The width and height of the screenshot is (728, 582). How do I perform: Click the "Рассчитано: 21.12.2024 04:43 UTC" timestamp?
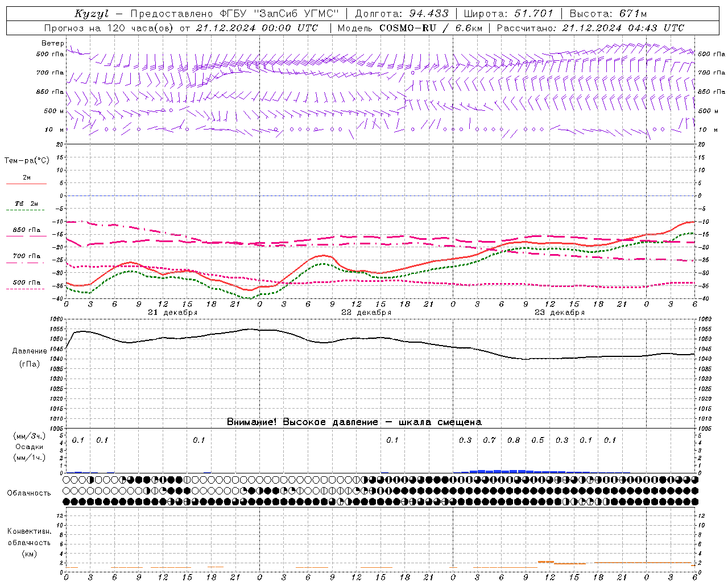click(x=590, y=28)
